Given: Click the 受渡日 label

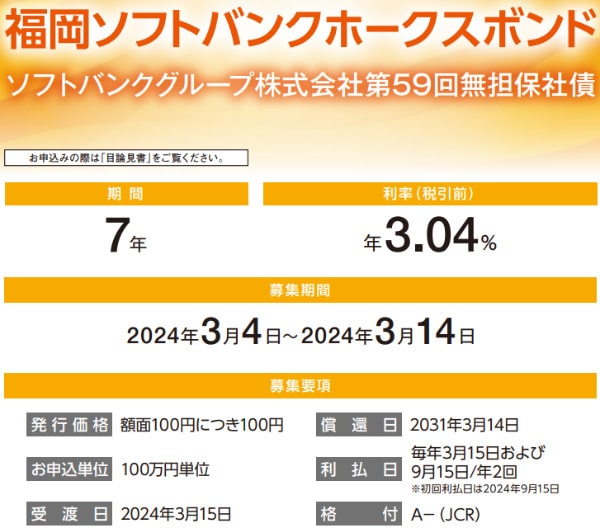Looking at the screenshot, I should pyautogui.click(x=69, y=513).
